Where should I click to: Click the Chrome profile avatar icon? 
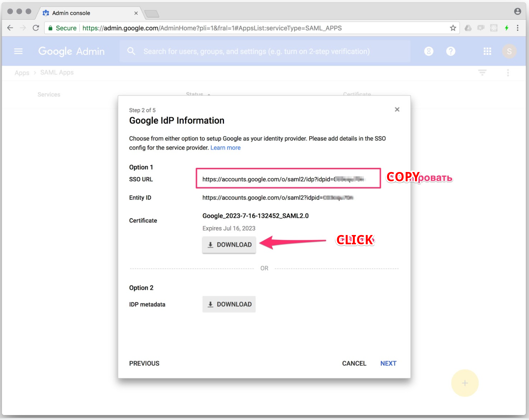[518, 11]
